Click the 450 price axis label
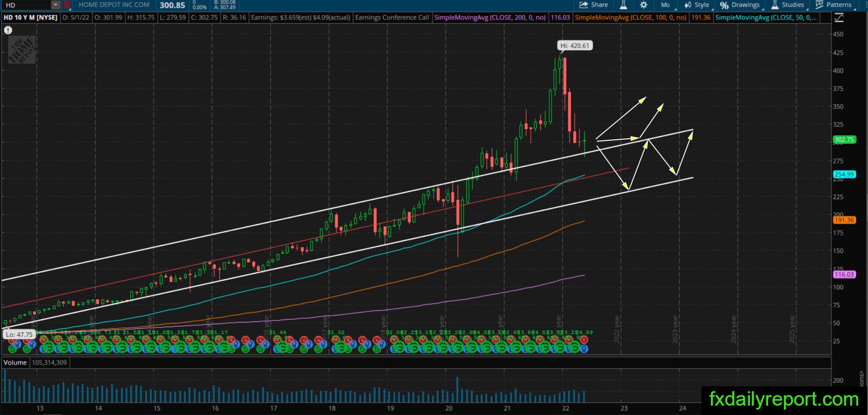This screenshot has height=415, width=868. tap(838, 34)
